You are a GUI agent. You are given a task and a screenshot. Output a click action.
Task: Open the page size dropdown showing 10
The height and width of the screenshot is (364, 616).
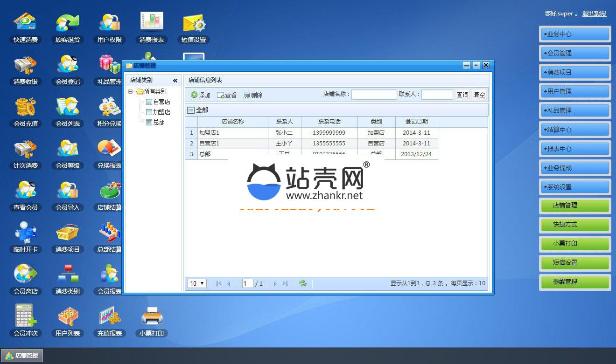(197, 283)
